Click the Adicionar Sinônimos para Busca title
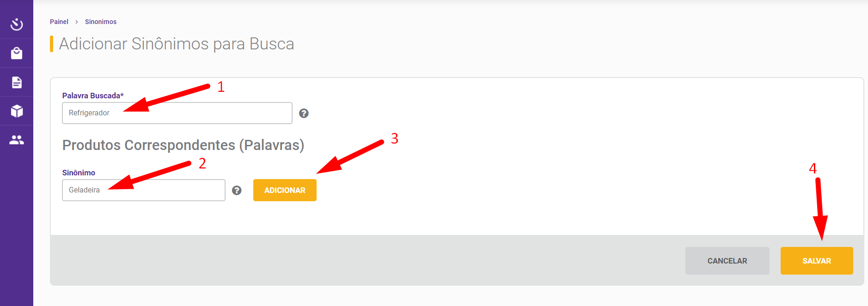 coord(177,44)
